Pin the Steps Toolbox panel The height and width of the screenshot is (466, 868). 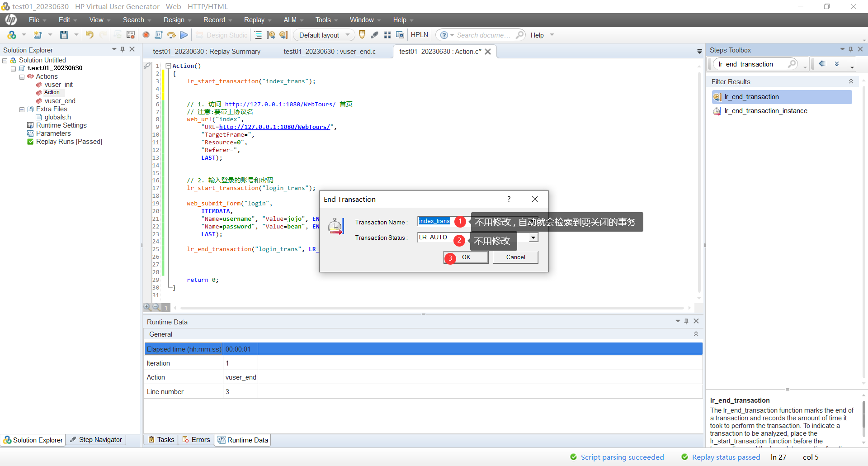851,49
